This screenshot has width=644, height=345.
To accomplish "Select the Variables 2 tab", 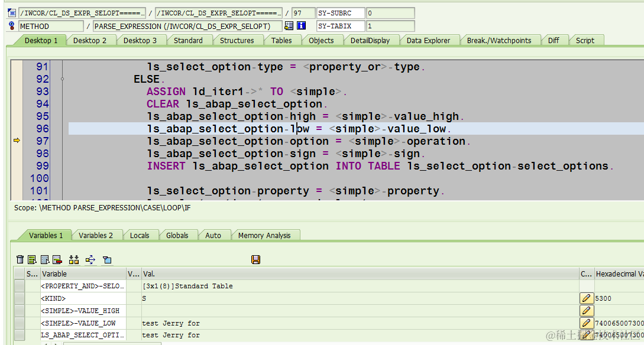I will point(96,236).
